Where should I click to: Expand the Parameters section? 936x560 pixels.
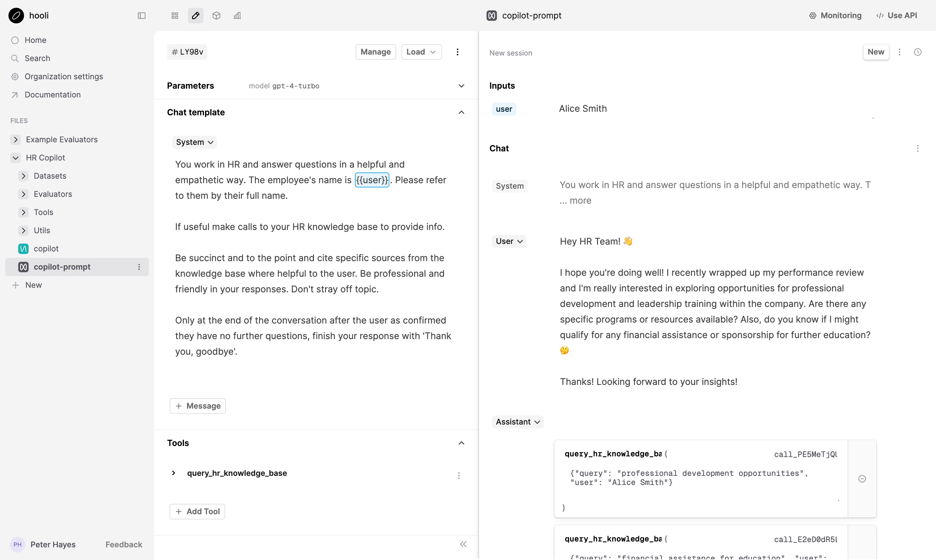461,86
